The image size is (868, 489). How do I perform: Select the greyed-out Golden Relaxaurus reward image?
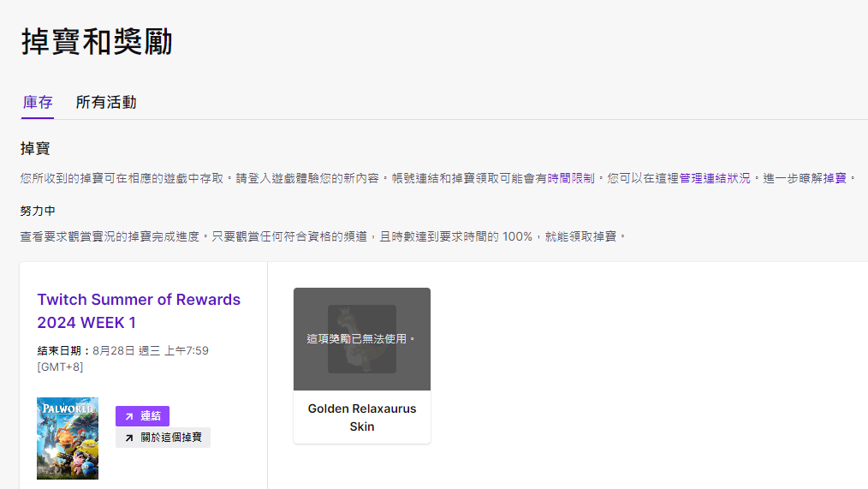tap(362, 339)
